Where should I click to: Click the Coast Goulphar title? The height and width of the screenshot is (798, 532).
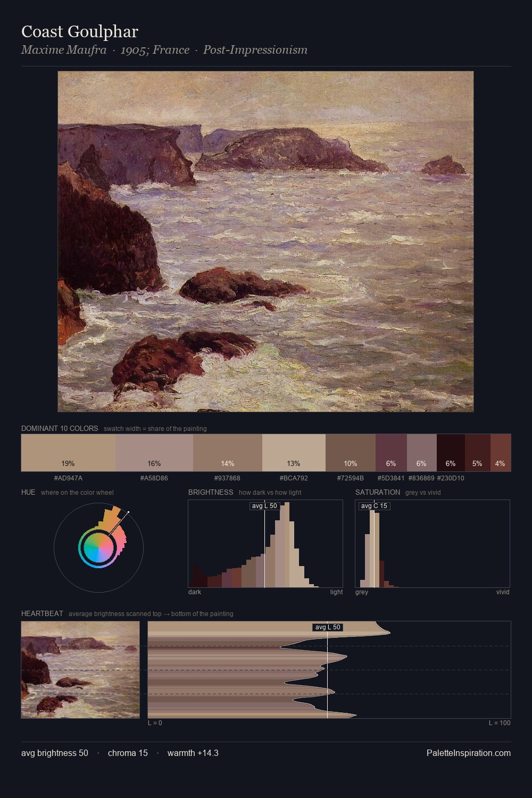(80, 32)
